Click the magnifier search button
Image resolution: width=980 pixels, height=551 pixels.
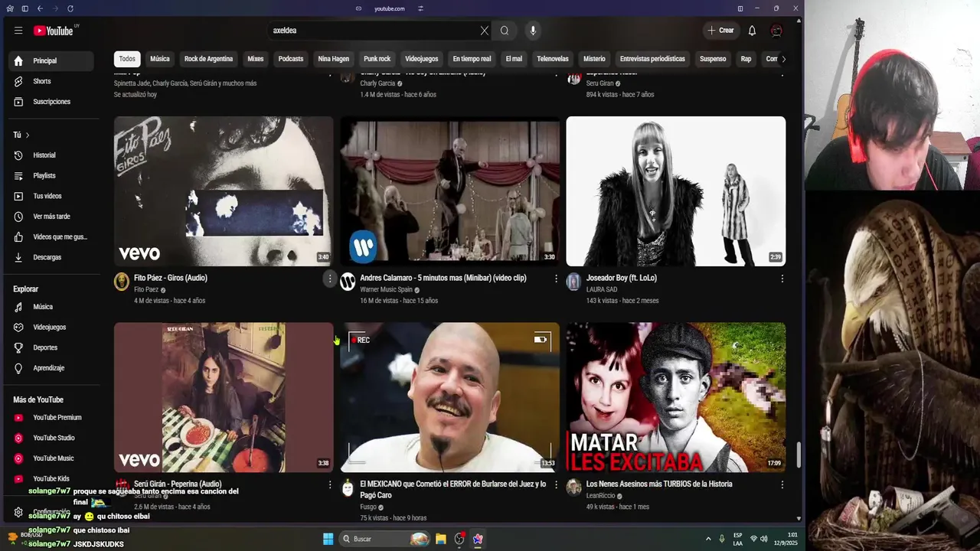click(505, 31)
